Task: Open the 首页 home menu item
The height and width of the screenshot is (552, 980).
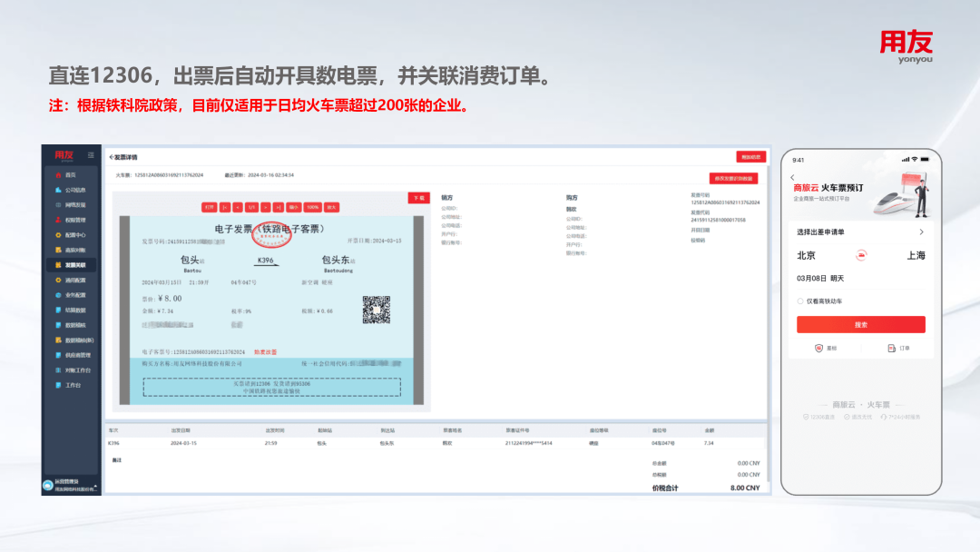Action: coord(65,175)
